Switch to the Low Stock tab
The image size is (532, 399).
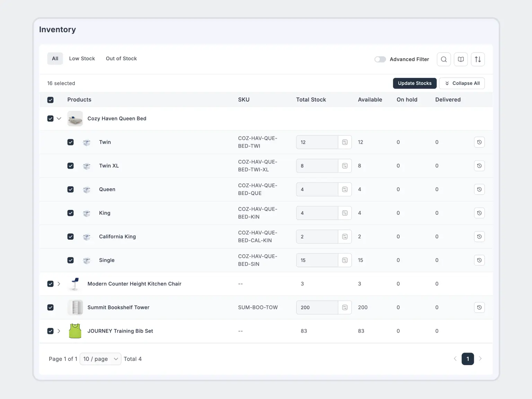click(x=82, y=59)
